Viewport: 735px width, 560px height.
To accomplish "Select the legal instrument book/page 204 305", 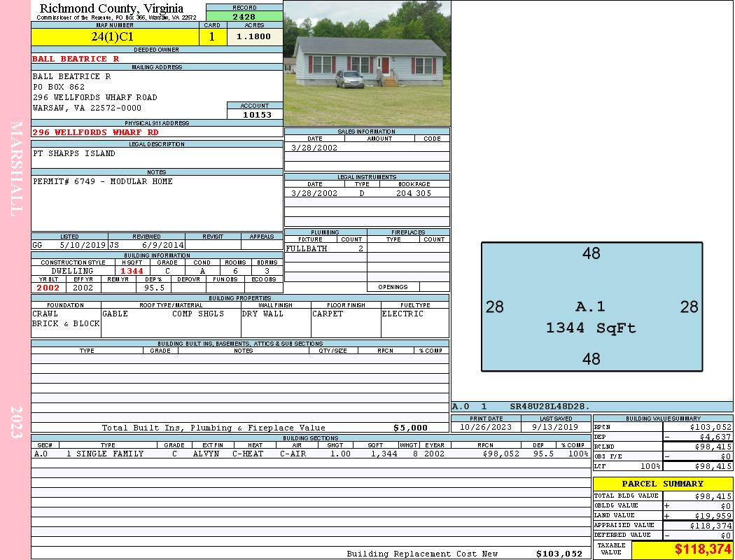I will [414, 193].
